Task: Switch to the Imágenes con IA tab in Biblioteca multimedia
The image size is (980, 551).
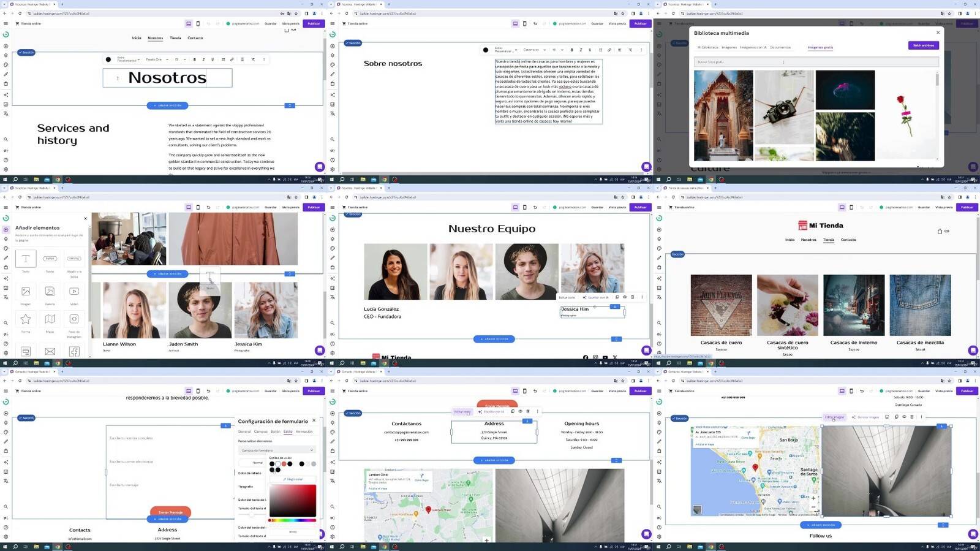Action: coord(753,47)
